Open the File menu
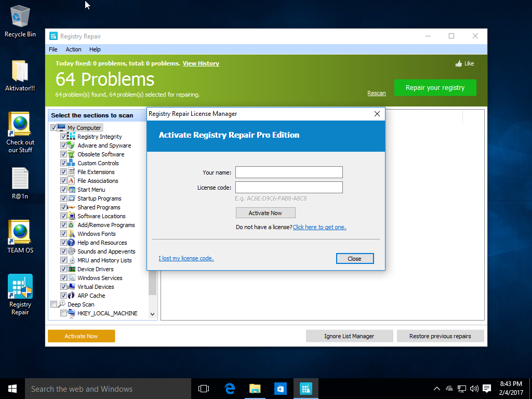532x399 pixels. click(x=53, y=49)
